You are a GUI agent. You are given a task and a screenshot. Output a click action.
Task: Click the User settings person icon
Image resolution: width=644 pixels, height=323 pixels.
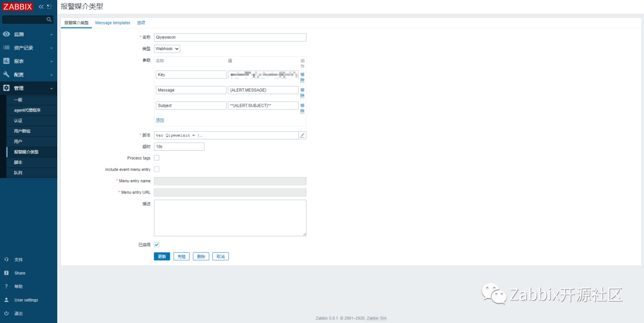pyautogui.click(x=6, y=300)
